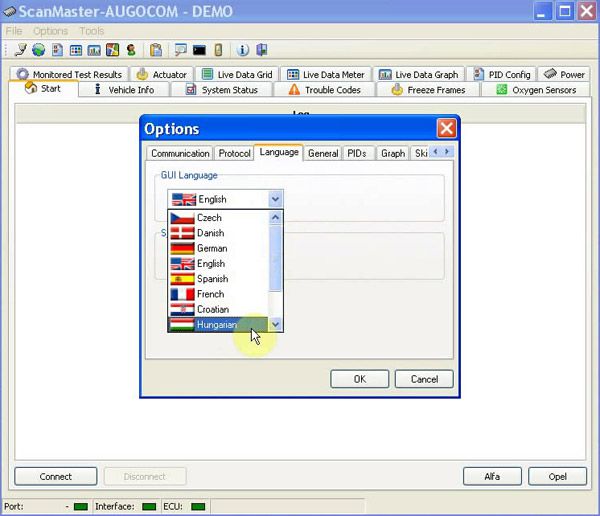This screenshot has width=600, height=516.
Task: Click the clipboard icon in toolbar
Action: coord(157,50)
